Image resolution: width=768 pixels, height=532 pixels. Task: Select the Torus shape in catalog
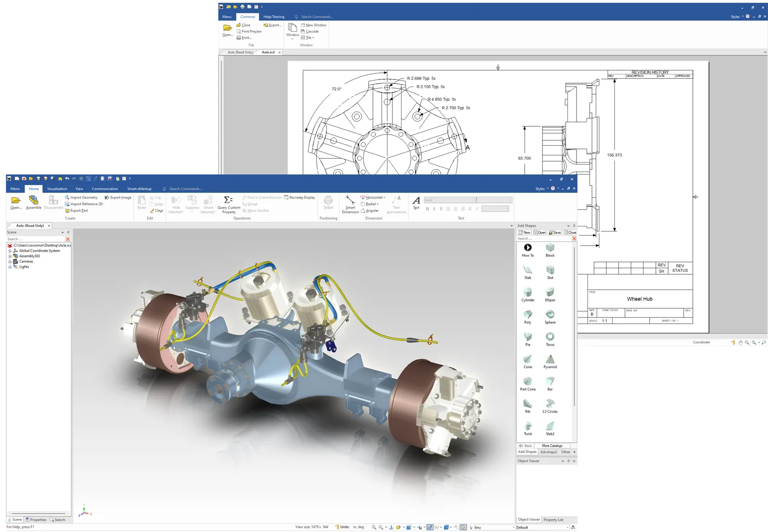(550, 337)
